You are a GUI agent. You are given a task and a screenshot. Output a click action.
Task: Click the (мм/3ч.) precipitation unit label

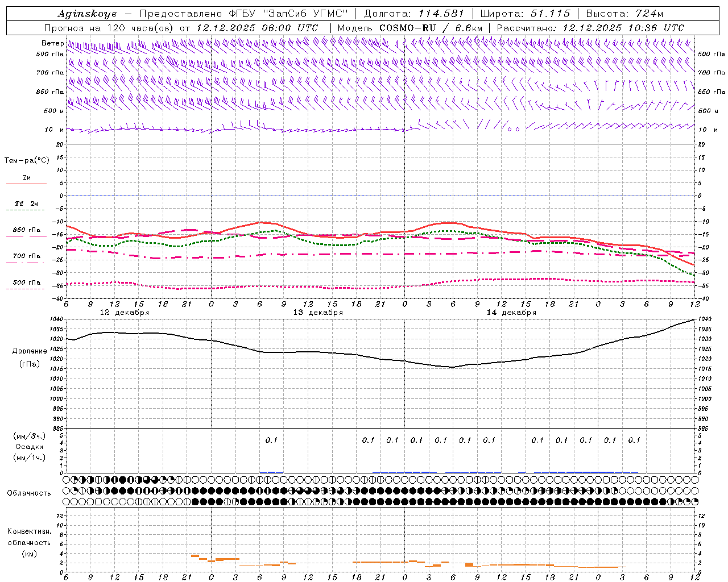tap(30, 436)
